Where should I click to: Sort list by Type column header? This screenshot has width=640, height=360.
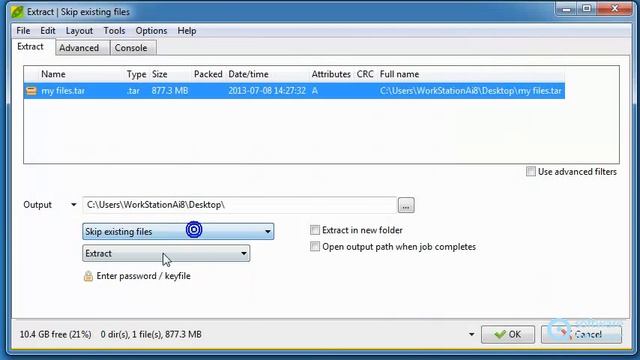(136, 74)
